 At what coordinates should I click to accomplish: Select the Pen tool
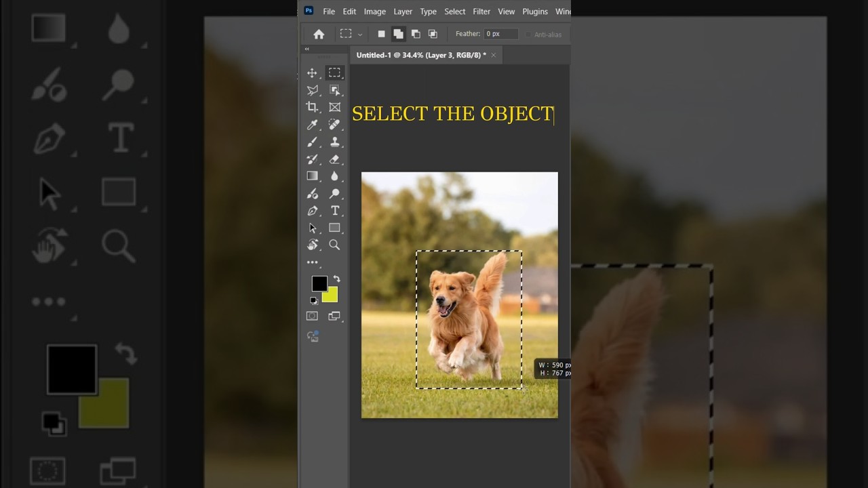coord(312,211)
